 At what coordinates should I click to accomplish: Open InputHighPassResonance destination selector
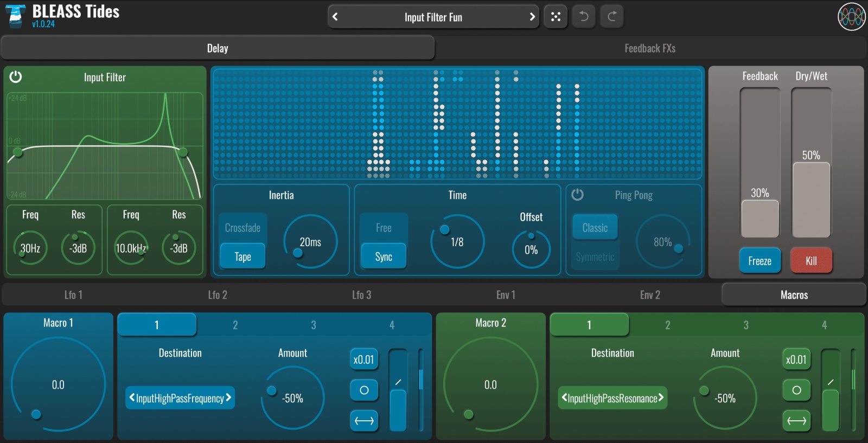[x=612, y=398]
